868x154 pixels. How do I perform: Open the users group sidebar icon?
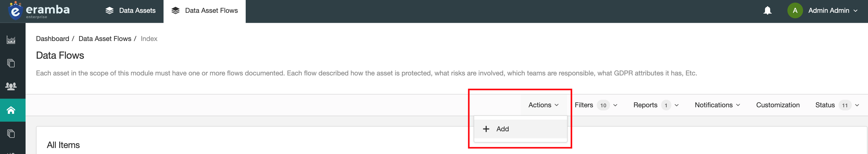(11, 86)
